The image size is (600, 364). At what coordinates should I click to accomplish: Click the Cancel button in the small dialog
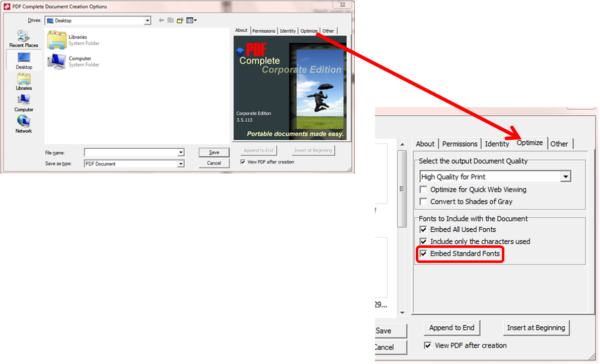(214, 163)
